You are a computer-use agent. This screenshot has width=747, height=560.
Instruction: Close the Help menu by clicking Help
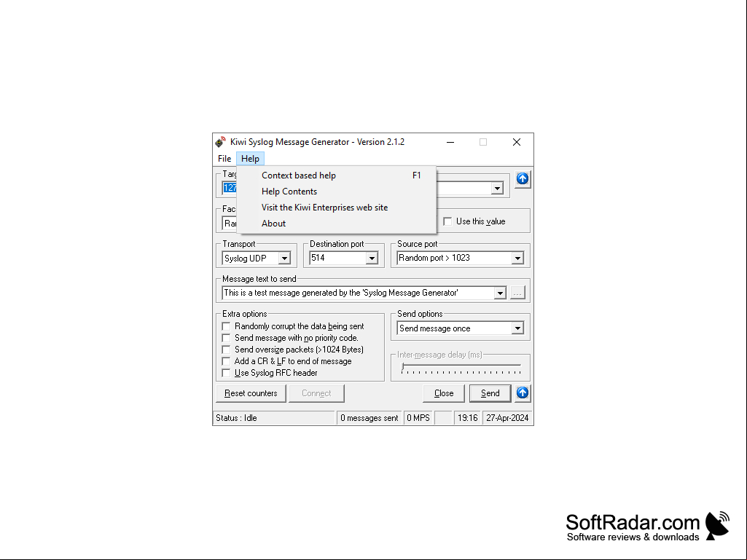point(250,159)
